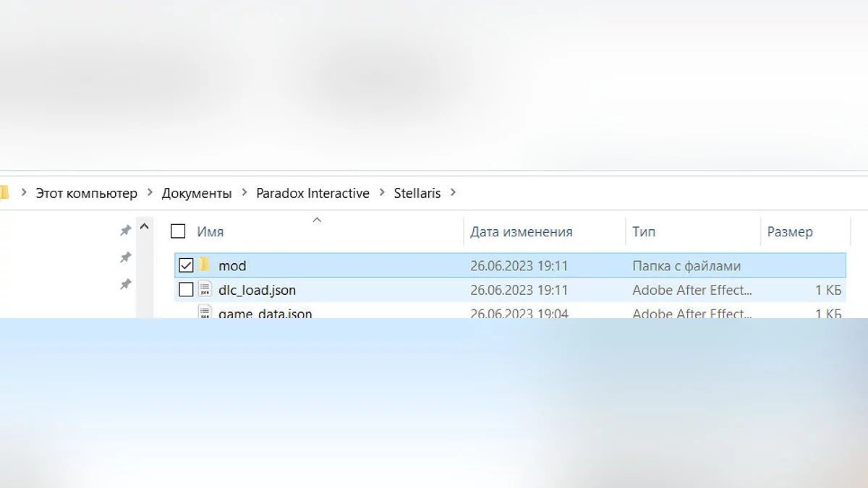This screenshot has height=488, width=868.
Task: Sort by Имя column header
Action: coord(210,232)
